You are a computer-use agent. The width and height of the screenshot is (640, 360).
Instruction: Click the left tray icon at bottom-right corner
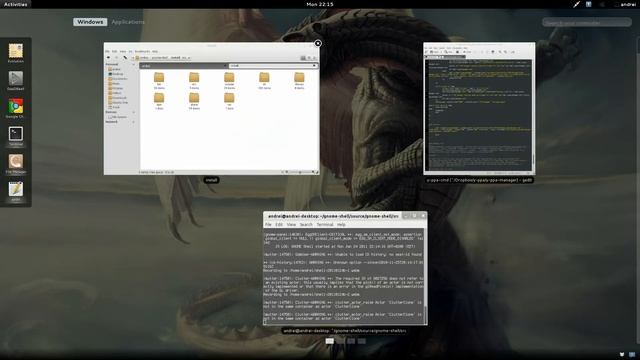[622, 354]
